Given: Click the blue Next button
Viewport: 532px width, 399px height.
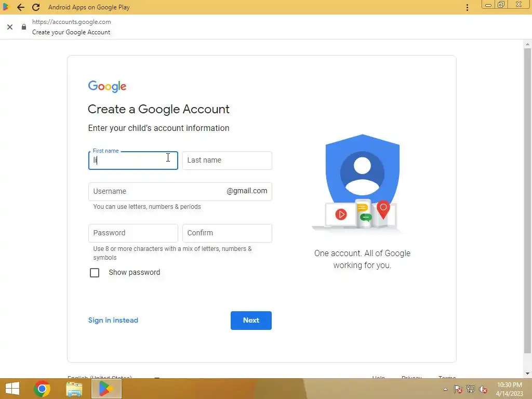Looking at the screenshot, I should click(x=251, y=320).
